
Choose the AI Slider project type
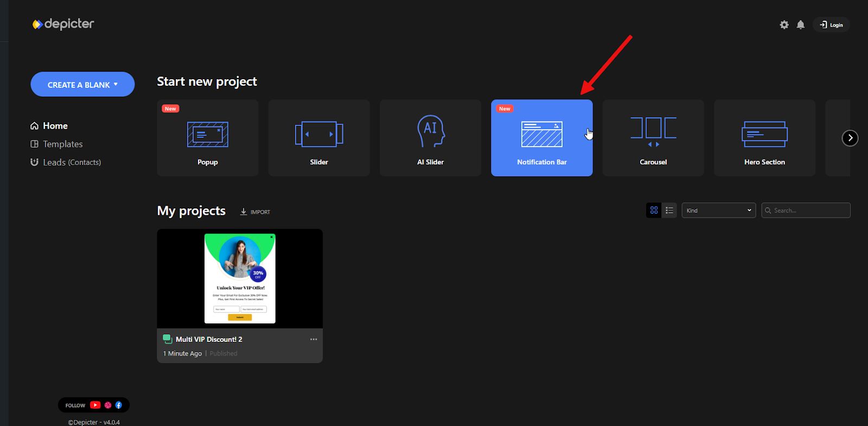[x=430, y=138]
